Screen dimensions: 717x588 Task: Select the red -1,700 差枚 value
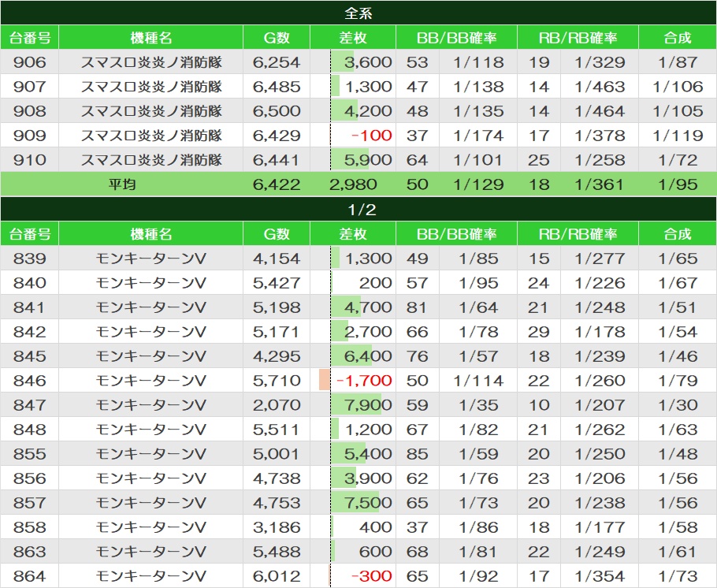[364, 381]
